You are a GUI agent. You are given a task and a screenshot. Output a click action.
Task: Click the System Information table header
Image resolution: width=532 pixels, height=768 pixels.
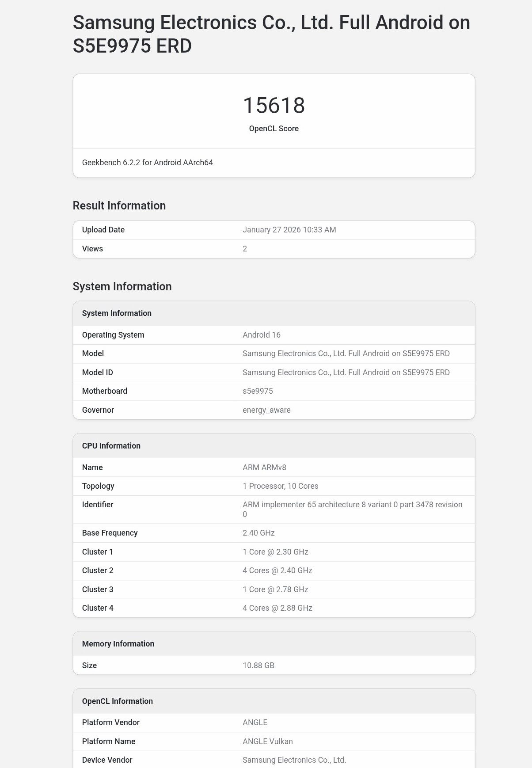click(117, 313)
